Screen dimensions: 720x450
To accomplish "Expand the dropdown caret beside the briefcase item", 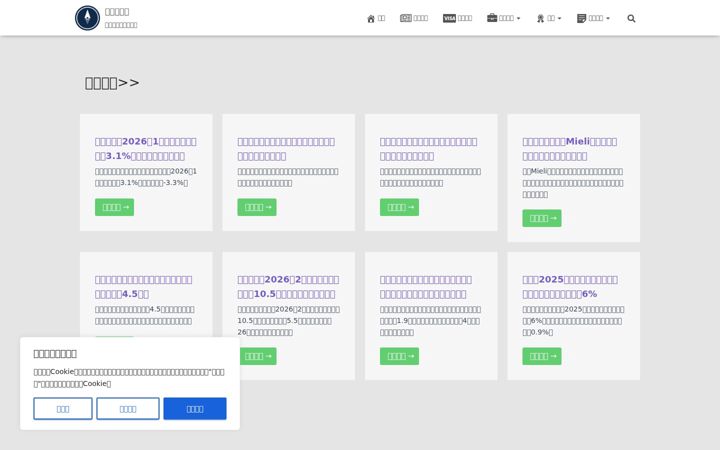I will 518,18.
